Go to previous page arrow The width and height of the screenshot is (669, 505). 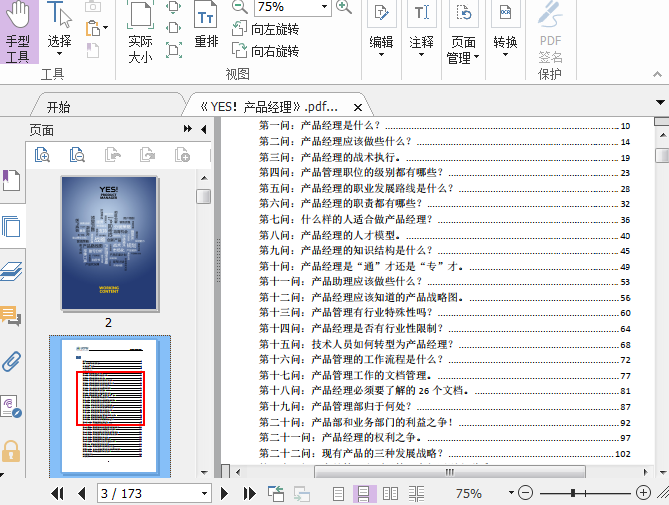82,493
